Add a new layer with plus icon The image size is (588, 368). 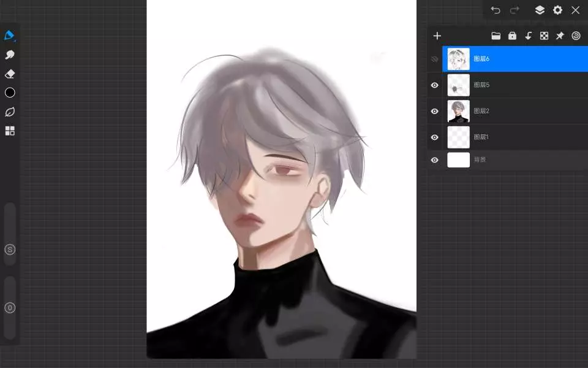(437, 36)
